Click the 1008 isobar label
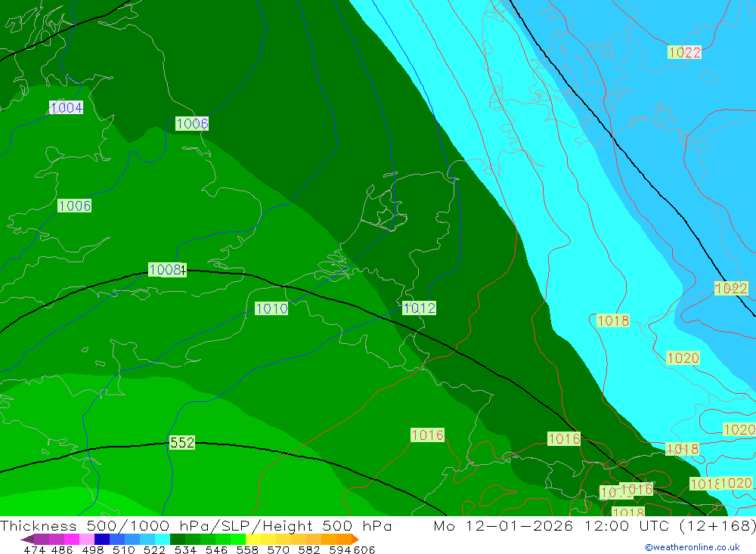 (x=167, y=270)
